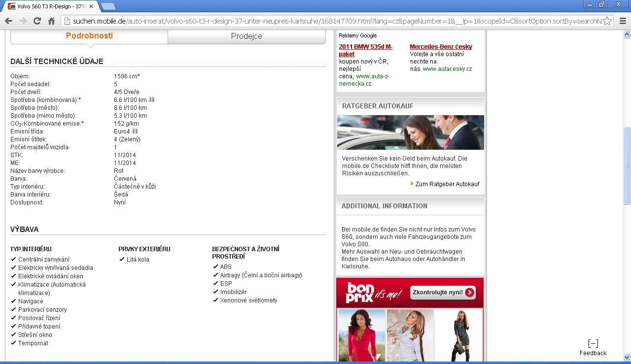Switch to the Podrobnosti tab

(x=89, y=36)
